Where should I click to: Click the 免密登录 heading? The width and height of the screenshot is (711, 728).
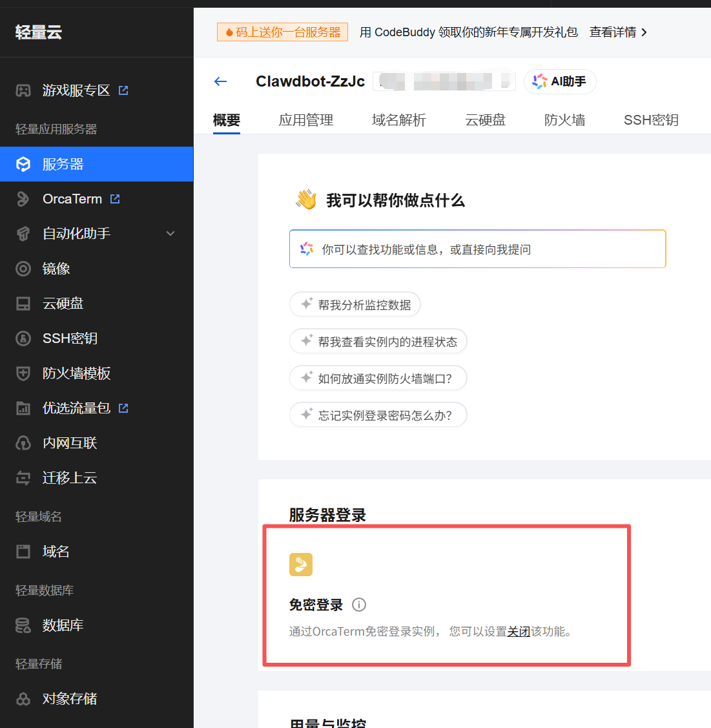pyautogui.click(x=316, y=605)
